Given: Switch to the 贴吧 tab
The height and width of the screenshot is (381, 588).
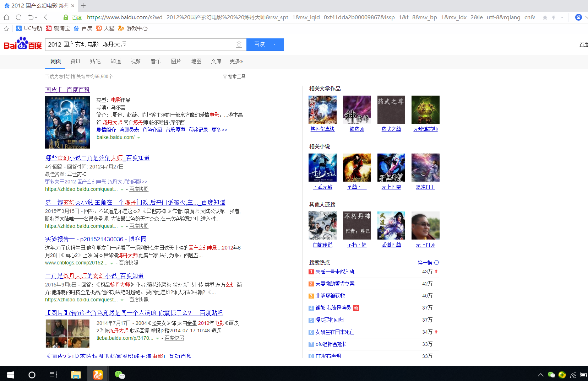Looking at the screenshot, I should pos(95,61).
